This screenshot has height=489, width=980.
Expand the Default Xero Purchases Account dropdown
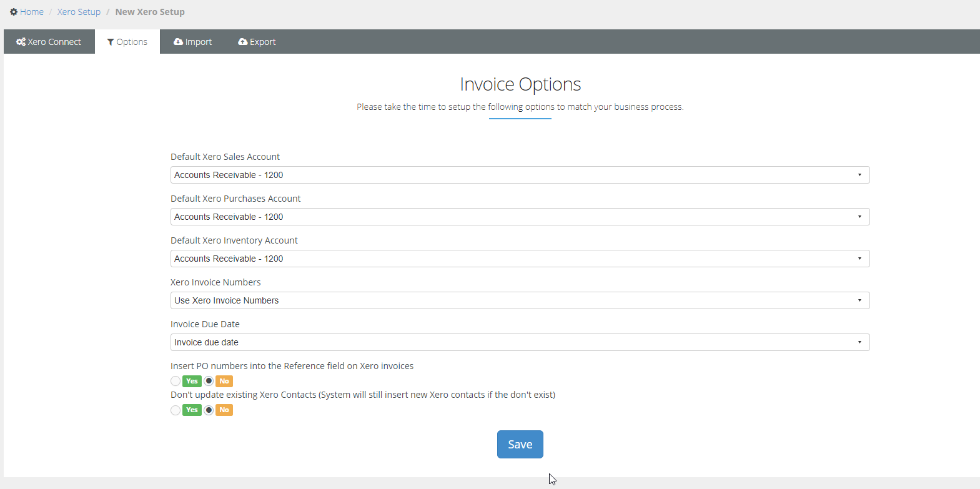click(x=520, y=217)
